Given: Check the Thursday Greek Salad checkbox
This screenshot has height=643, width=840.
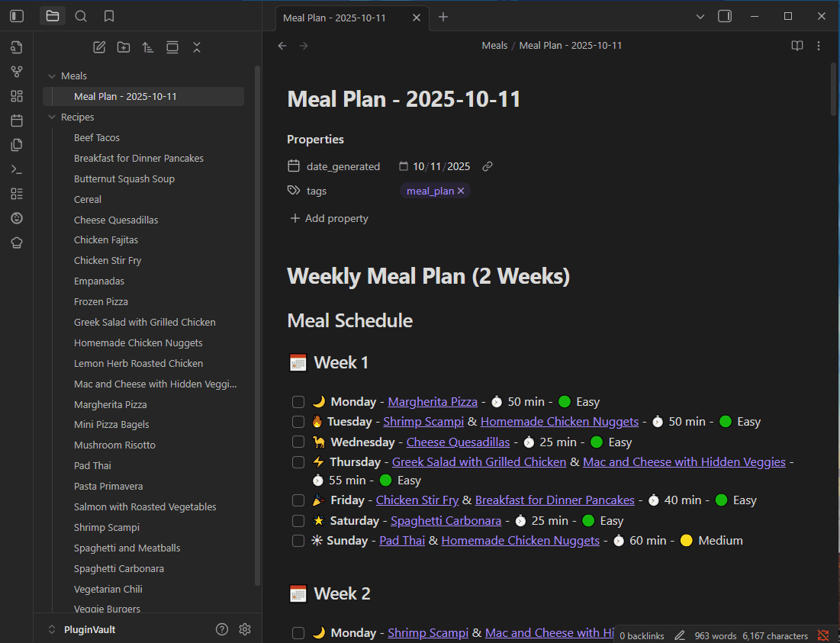Looking at the screenshot, I should coord(298,462).
